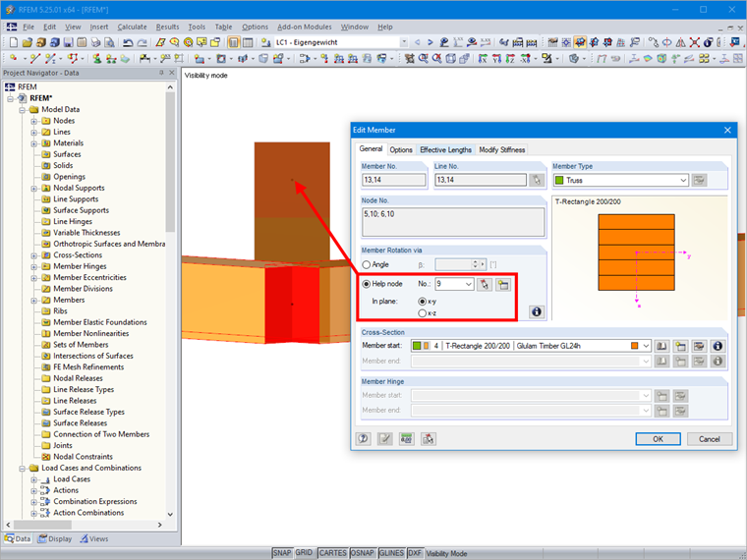Toggle DXF in status bar

415,553
